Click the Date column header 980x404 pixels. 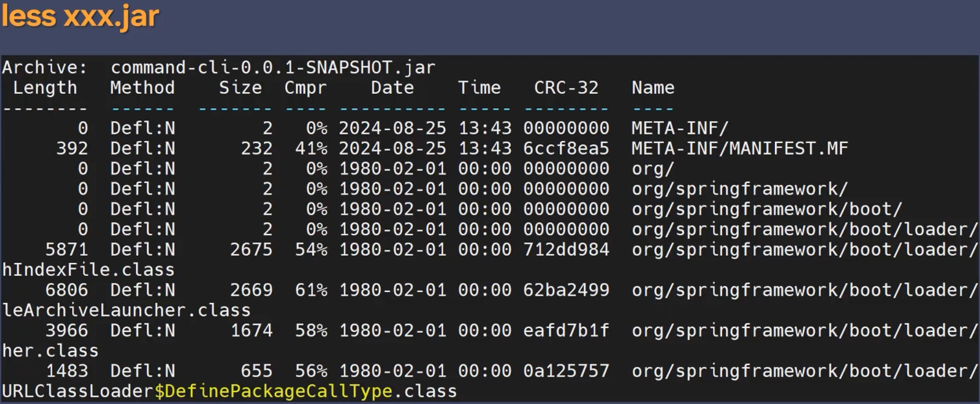(392, 88)
